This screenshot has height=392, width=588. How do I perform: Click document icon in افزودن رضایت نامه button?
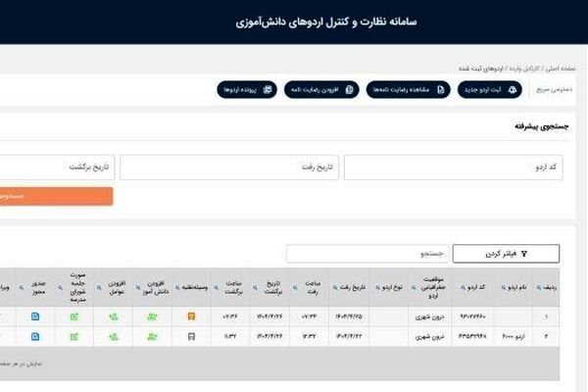[350, 89]
